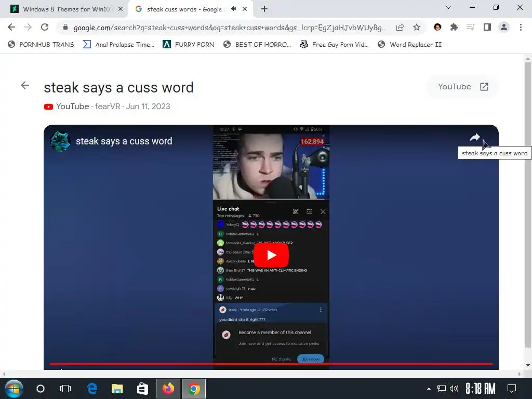The image size is (532, 399).
Task: Click the horizontal page scrollbar
Action: (x=261, y=374)
